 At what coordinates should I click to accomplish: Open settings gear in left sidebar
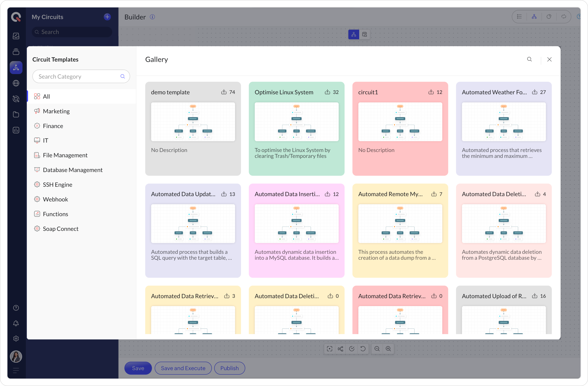pyautogui.click(x=16, y=339)
